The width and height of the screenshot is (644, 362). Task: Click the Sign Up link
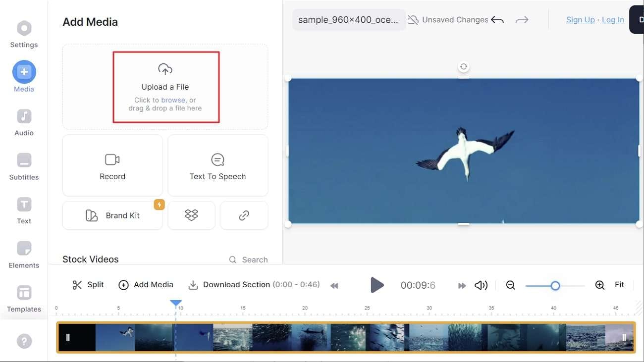[x=580, y=20]
